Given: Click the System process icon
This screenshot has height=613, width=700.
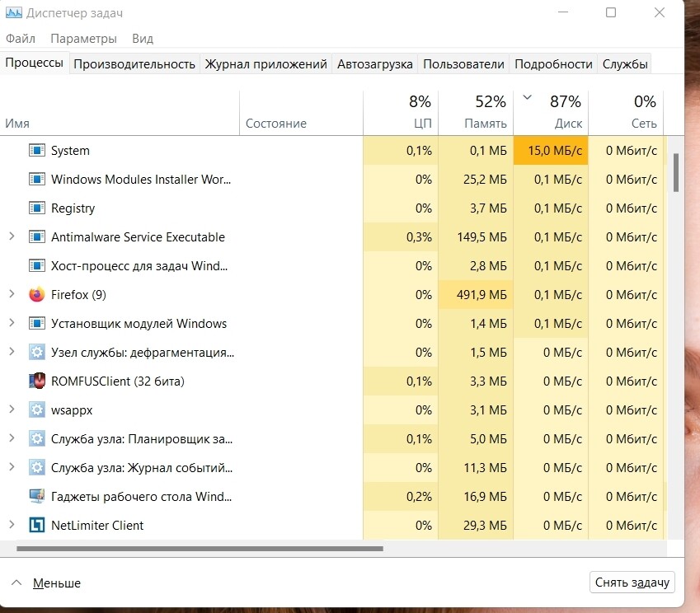Looking at the screenshot, I should click(x=36, y=150).
